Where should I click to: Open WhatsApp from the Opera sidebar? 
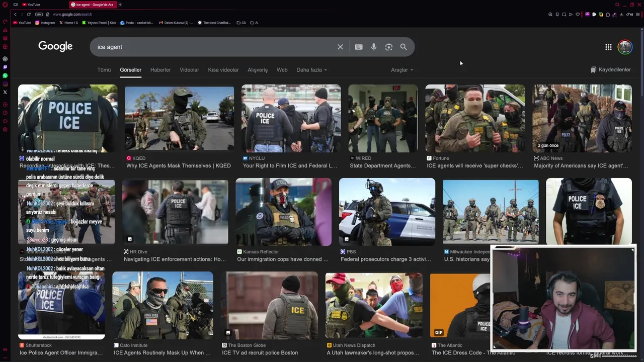click(x=5, y=75)
